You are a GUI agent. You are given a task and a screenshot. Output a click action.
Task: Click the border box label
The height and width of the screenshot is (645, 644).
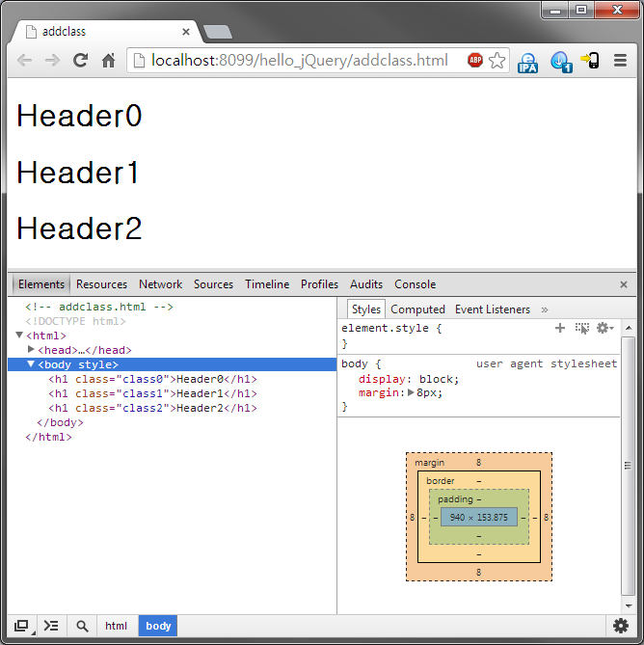point(441,480)
